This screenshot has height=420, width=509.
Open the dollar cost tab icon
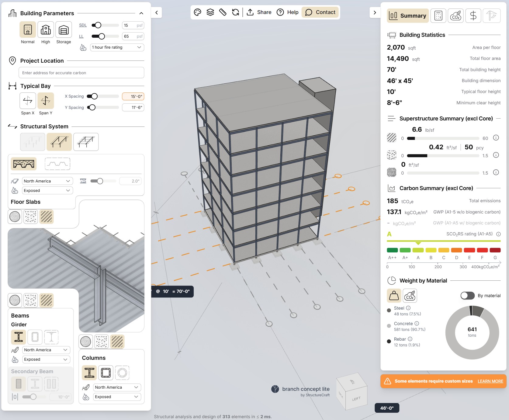[473, 16]
